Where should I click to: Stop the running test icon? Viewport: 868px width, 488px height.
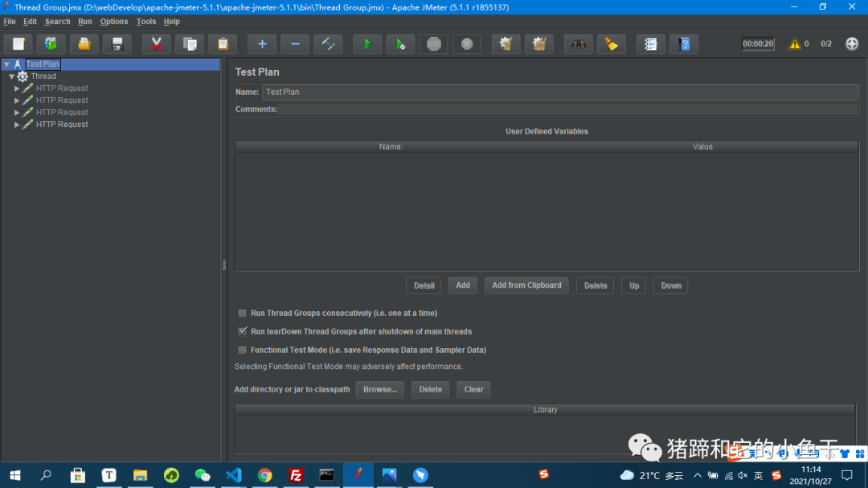(433, 43)
